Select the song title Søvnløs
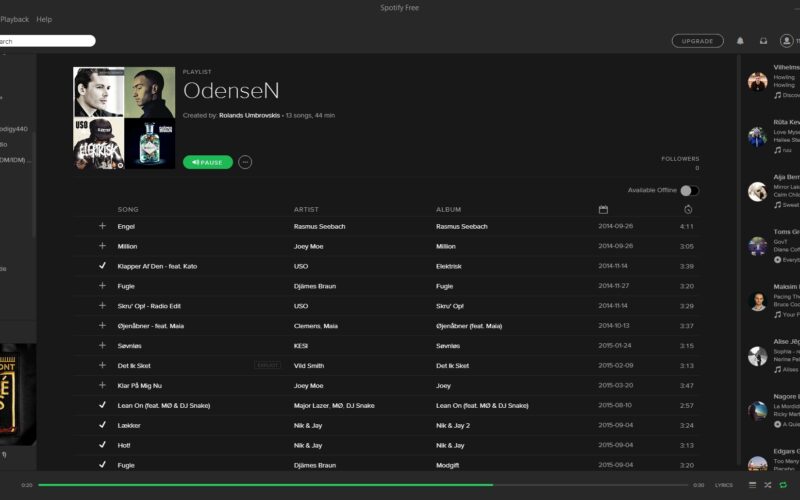The image size is (800, 500). tap(129, 346)
